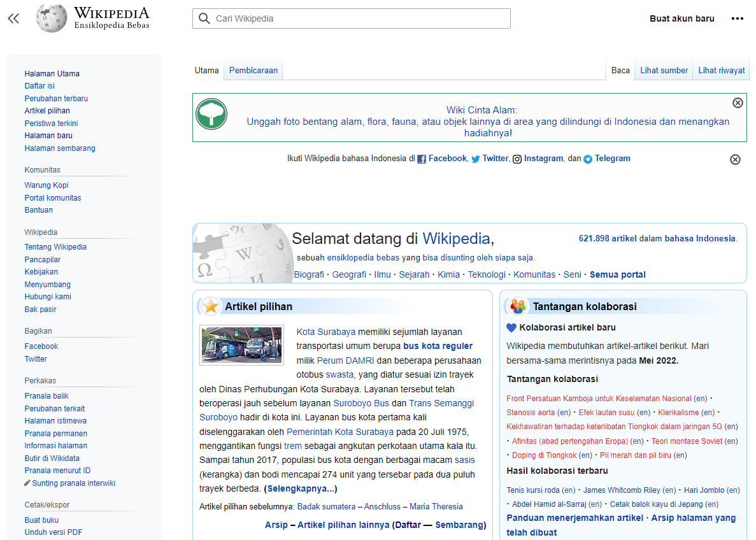
Task: Close the social media follow notice
Action: tap(735, 160)
